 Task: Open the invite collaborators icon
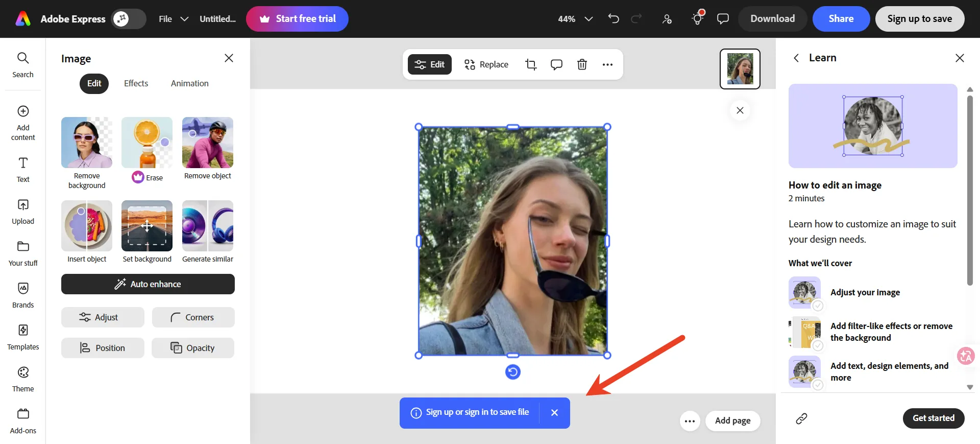(667, 19)
